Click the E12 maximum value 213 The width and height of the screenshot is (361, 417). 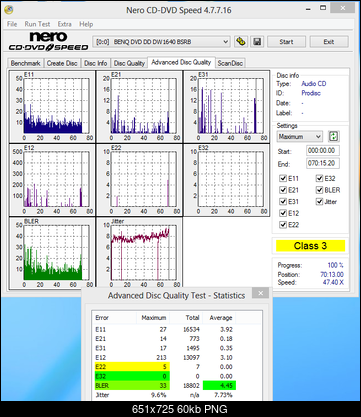(x=161, y=357)
